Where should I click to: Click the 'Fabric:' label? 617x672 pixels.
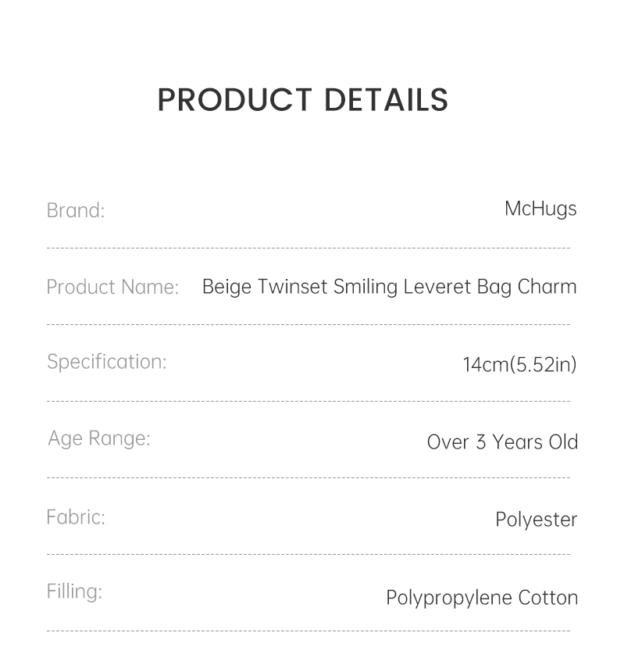76,517
